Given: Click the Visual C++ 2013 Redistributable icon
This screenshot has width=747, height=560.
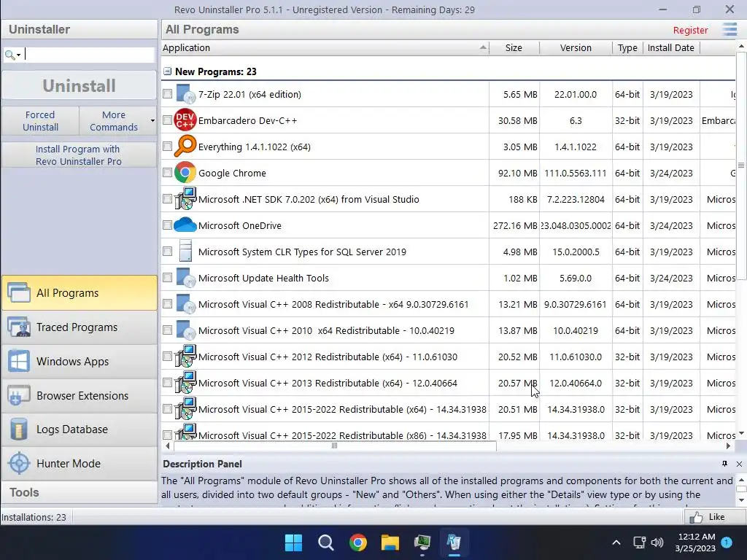Looking at the screenshot, I should (185, 382).
